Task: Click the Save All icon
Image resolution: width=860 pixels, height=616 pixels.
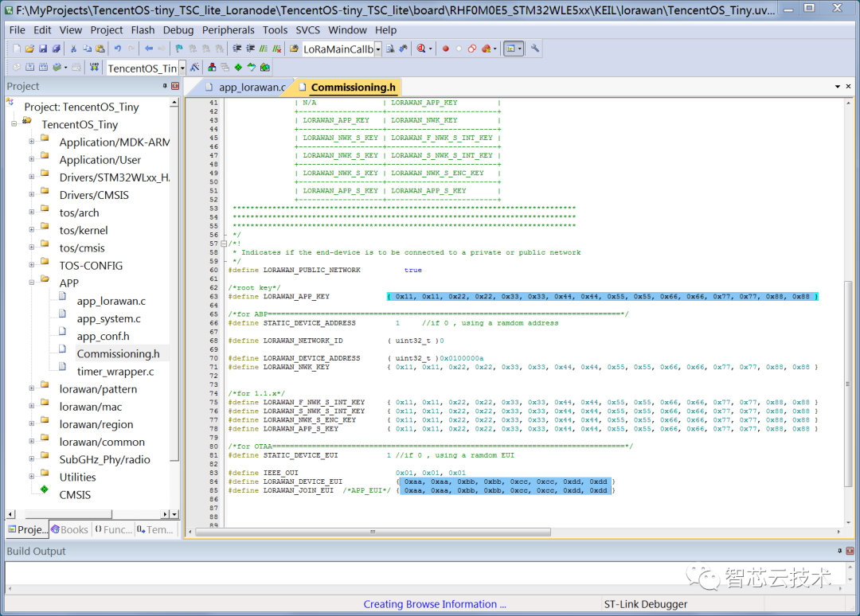Action: [56, 49]
